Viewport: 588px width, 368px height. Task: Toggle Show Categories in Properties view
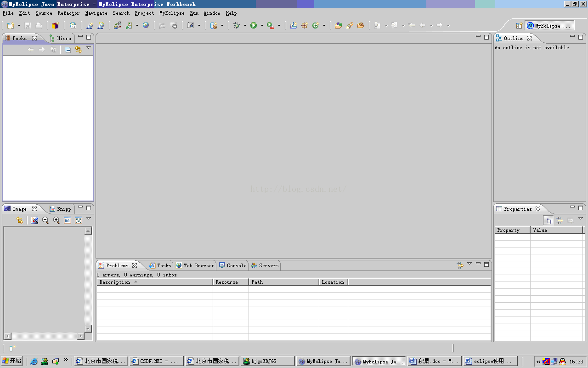[548, 221]
